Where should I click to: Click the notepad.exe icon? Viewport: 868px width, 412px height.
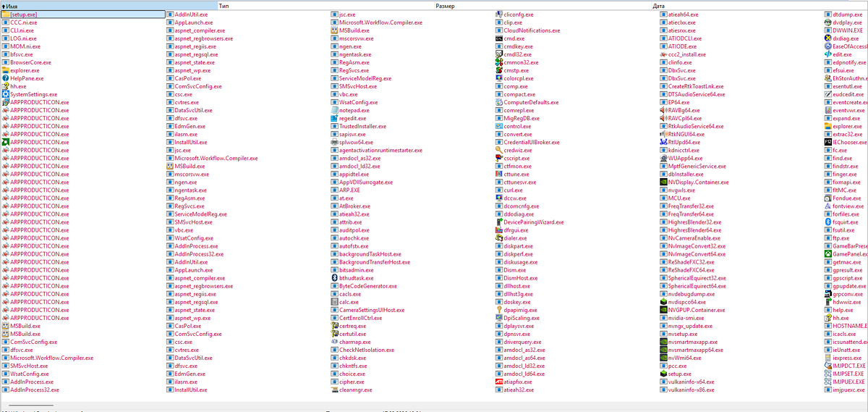[334, 110]
